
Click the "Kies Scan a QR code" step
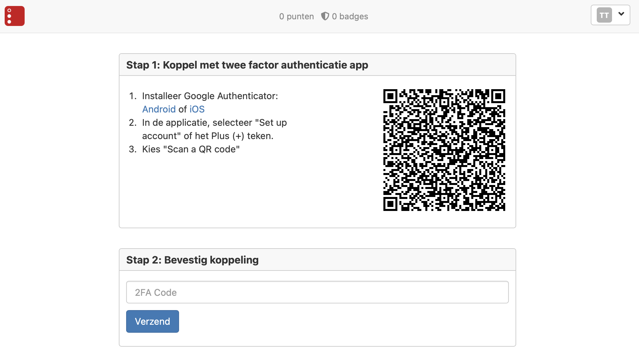(x=191, y=149)
